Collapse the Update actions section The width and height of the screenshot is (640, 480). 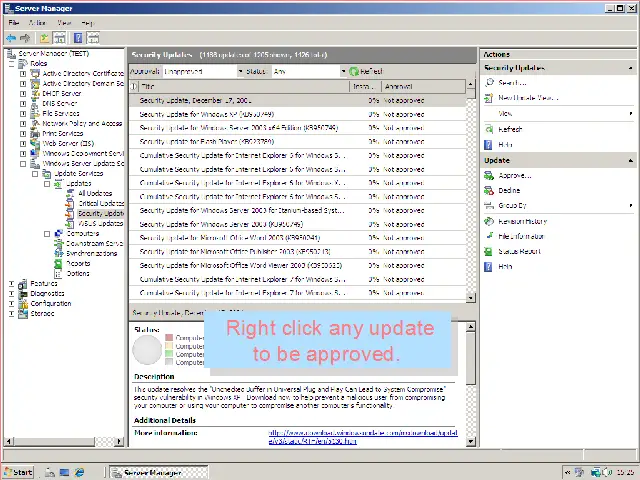click(x=630, y=160)
